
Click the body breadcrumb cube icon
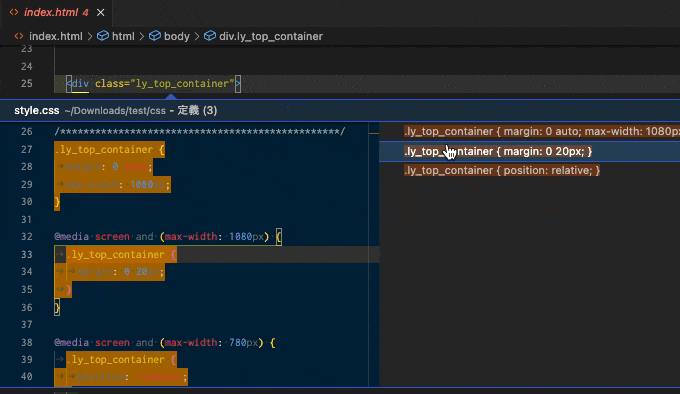pos(155,36)
